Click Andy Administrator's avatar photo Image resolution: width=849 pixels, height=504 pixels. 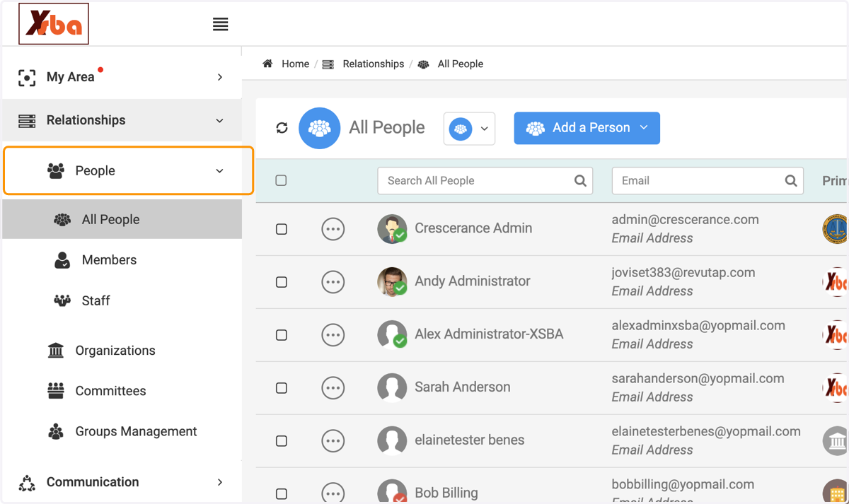(x=392, y=282)
